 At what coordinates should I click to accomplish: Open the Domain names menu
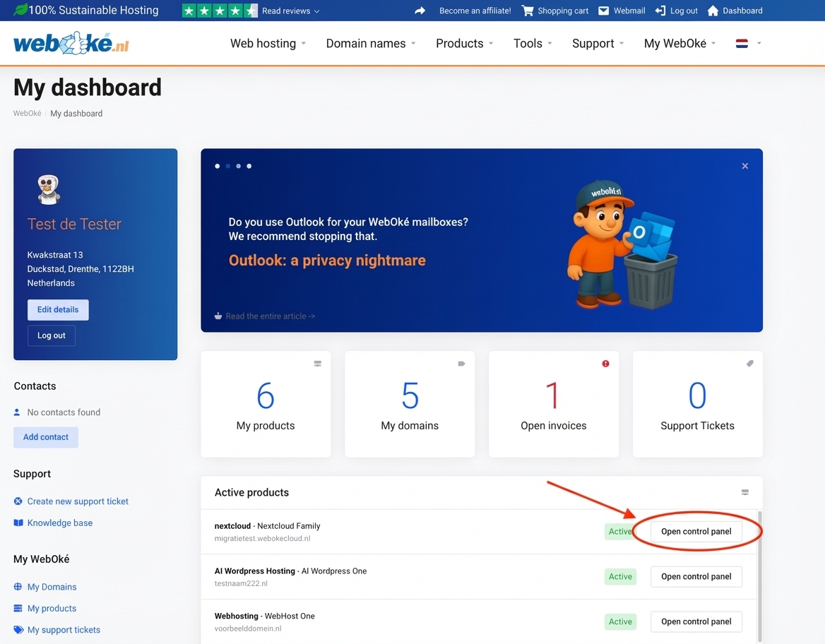tap(370, 44)
